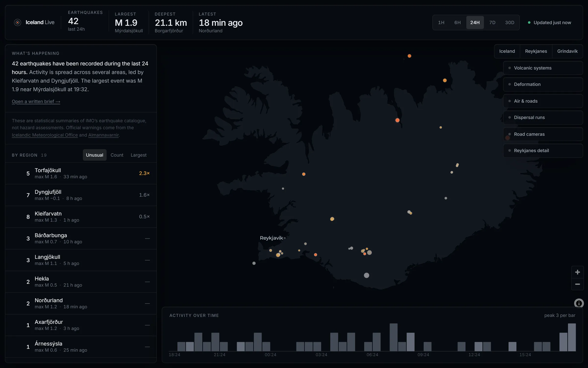Switch time range to 1H
588x368 pixels.
tap(441, 23)
